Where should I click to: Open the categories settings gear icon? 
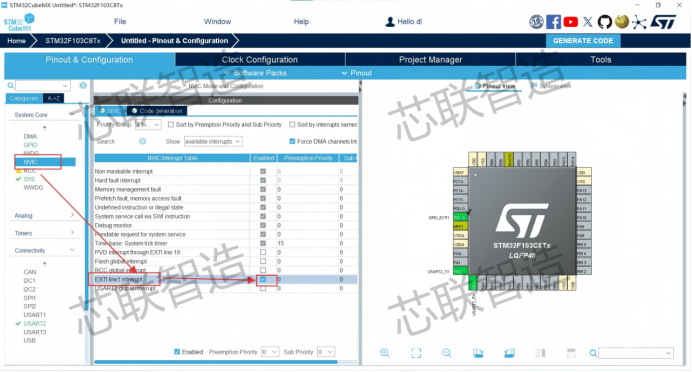(x=83, y=86)
